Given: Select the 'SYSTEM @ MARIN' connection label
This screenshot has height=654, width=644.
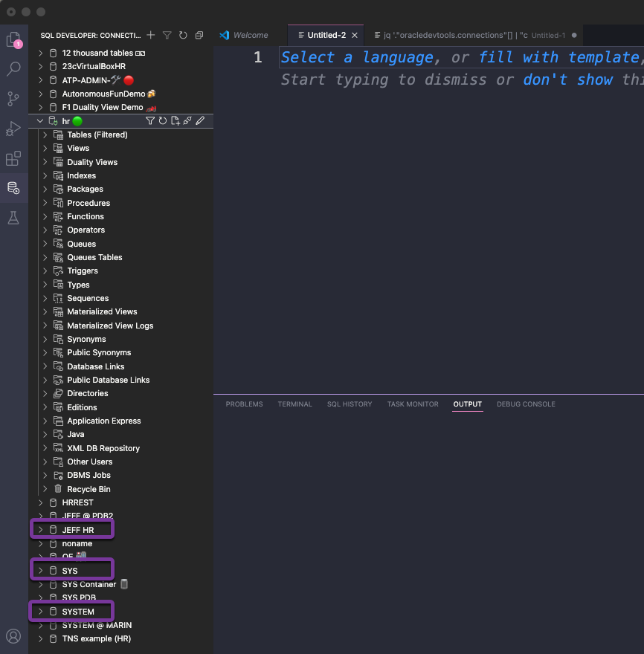Looking at the screenshot, I should pyautogui.click(x=97, y=625).
